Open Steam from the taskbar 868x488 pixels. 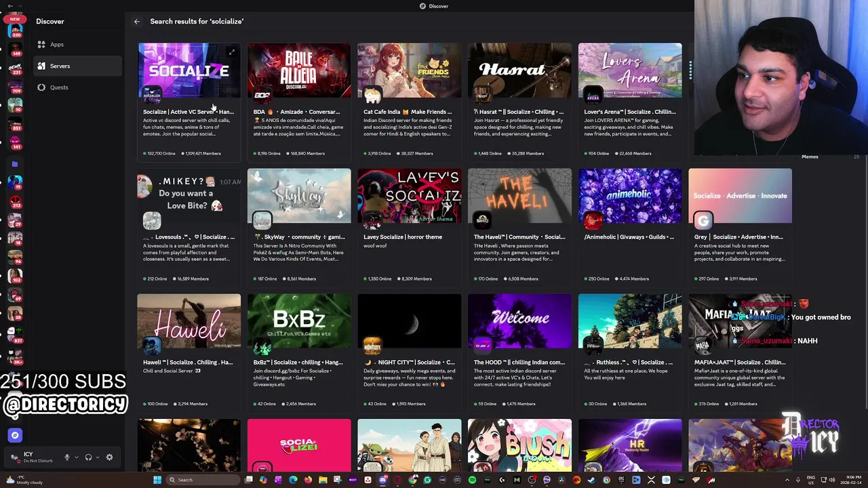(591, 480)
